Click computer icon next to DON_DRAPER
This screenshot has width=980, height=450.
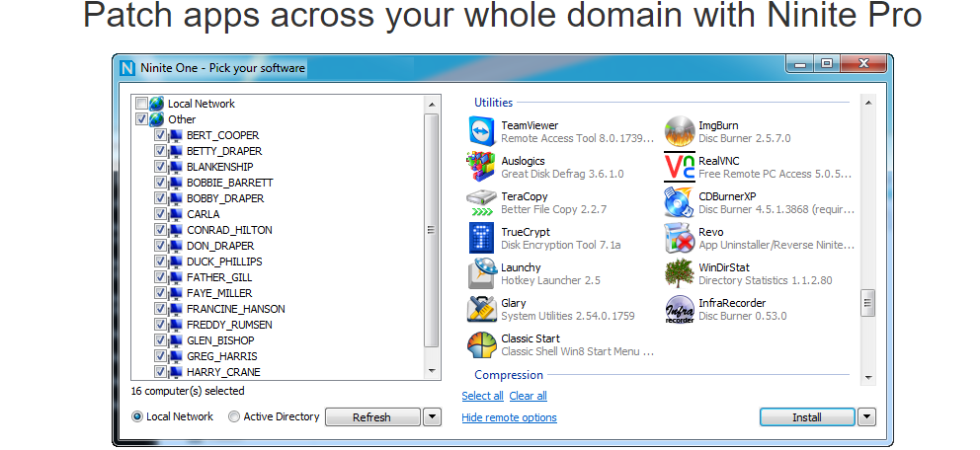coord(176,246)
